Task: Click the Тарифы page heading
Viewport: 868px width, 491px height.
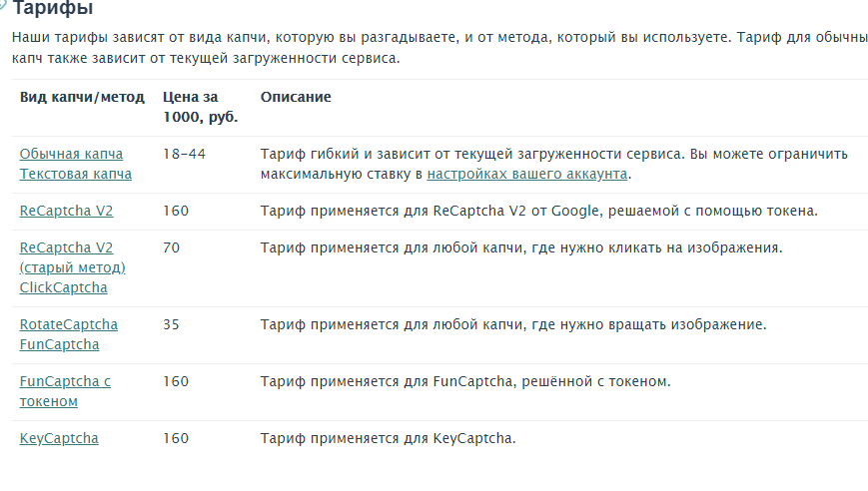Action: (53, 8)
